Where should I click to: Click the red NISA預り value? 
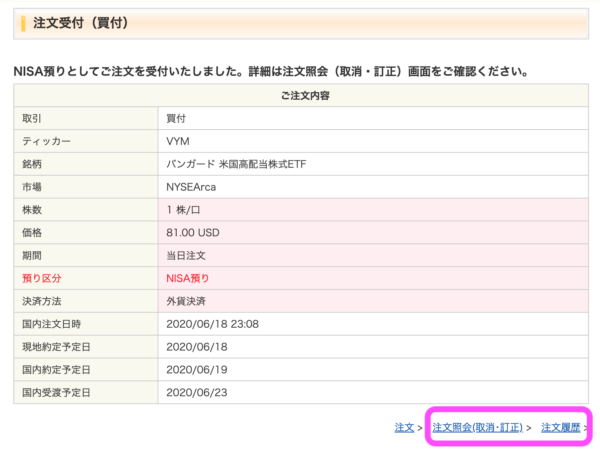[188, 278]
